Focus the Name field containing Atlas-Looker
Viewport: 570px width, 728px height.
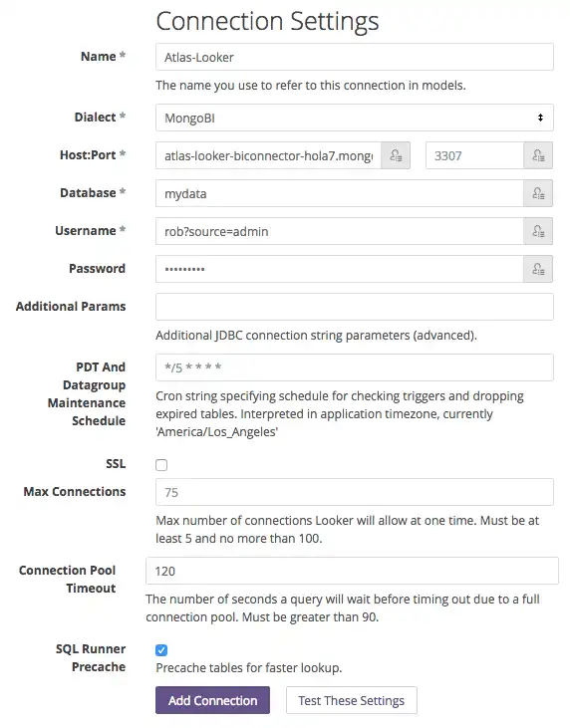pos(355,57)
